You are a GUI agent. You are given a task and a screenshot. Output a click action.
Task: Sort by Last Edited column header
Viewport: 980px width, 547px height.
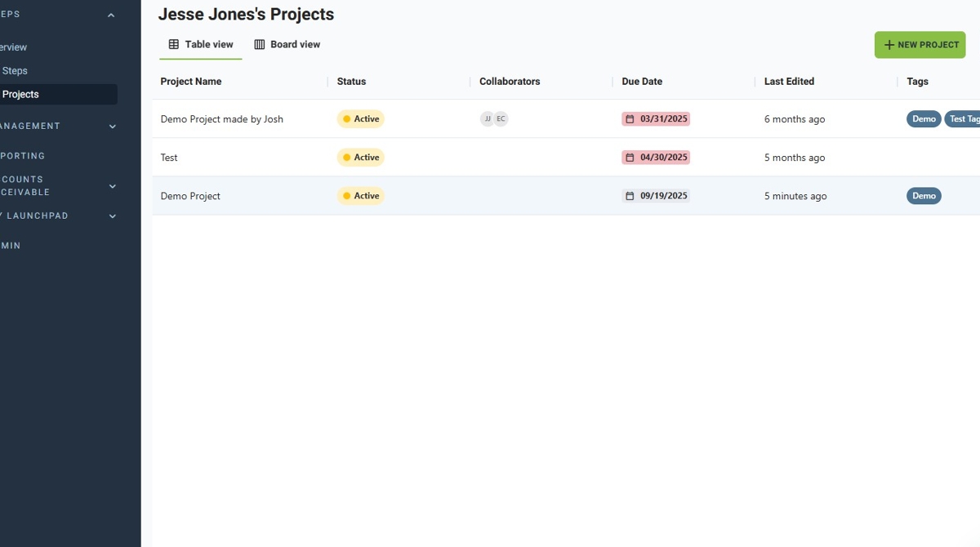(789, 82)
